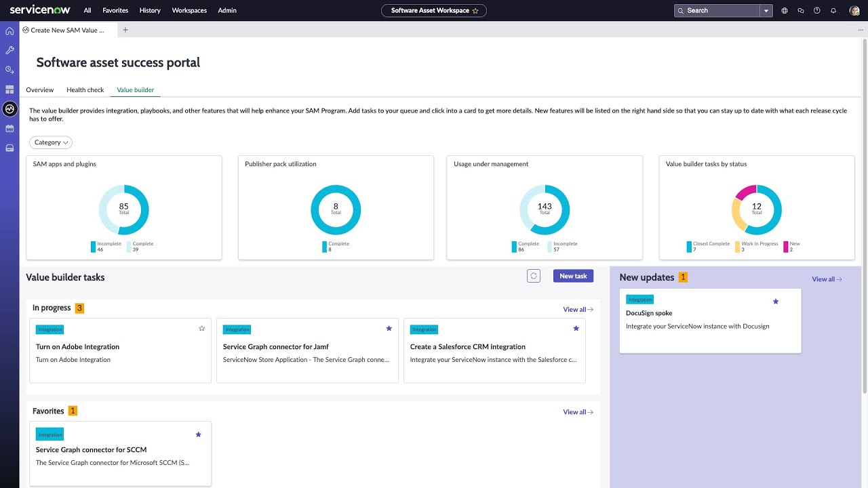Click the New updates count badge 1
Viewport: 868px width, 488px height.
click(683, 277)
